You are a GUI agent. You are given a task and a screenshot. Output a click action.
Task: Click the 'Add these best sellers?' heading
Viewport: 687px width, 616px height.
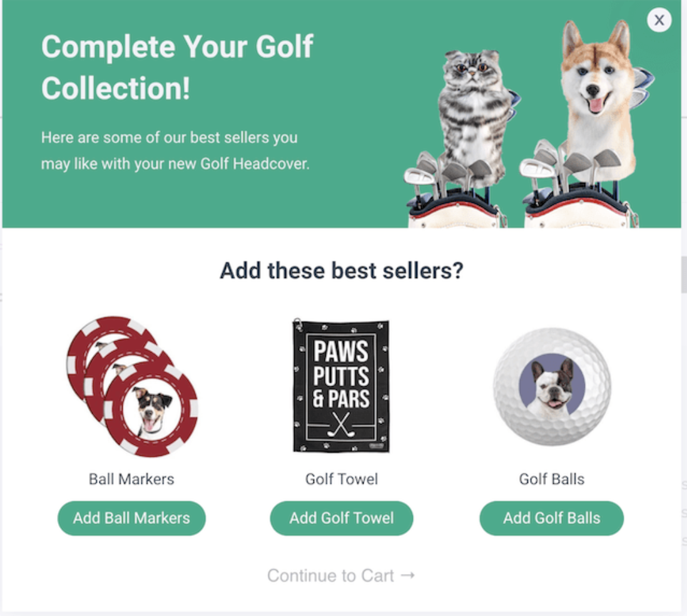pos(341,270)
